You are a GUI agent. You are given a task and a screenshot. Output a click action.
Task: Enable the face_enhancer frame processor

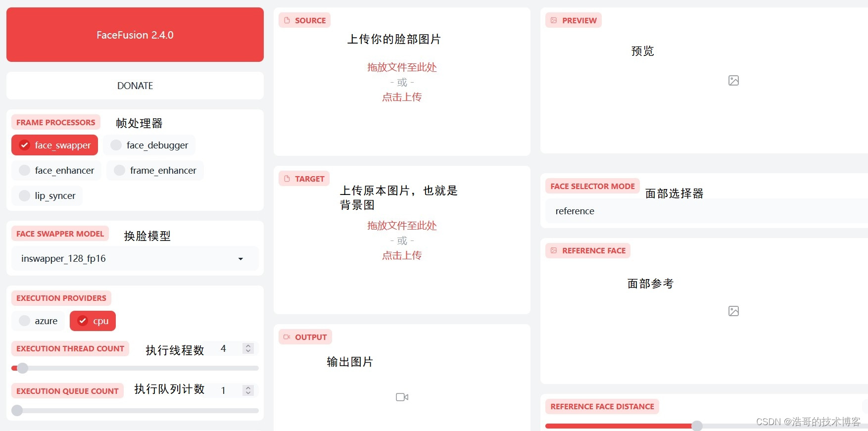pyautogui.click(x=56, y=170)
